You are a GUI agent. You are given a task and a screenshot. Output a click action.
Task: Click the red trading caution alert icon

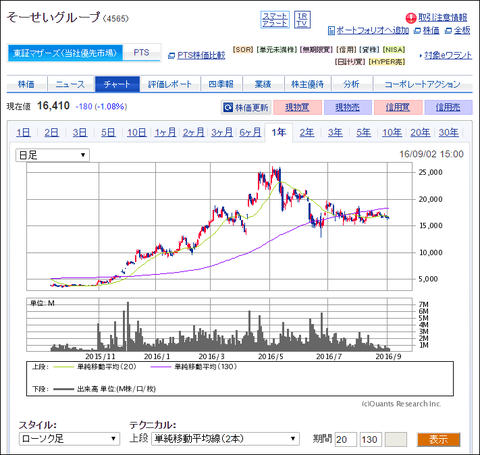(411, 18)
